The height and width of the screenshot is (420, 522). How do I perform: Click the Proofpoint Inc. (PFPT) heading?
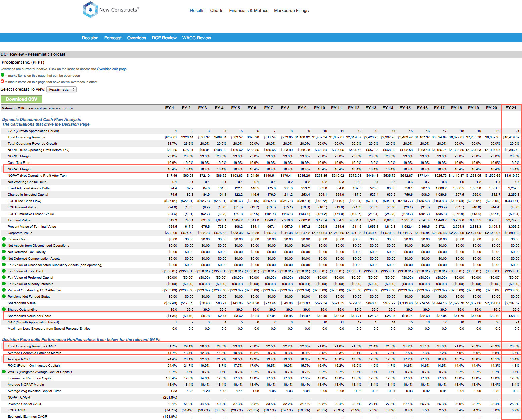coord(23,62)
